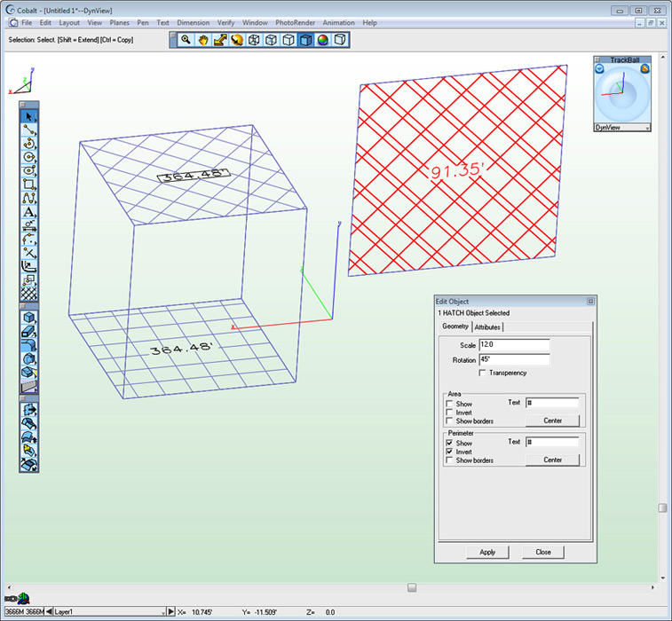The height and width of the screenshot is (621, 672).
Task: Select the rectangle drawing tool
Action: pos(29,184)
